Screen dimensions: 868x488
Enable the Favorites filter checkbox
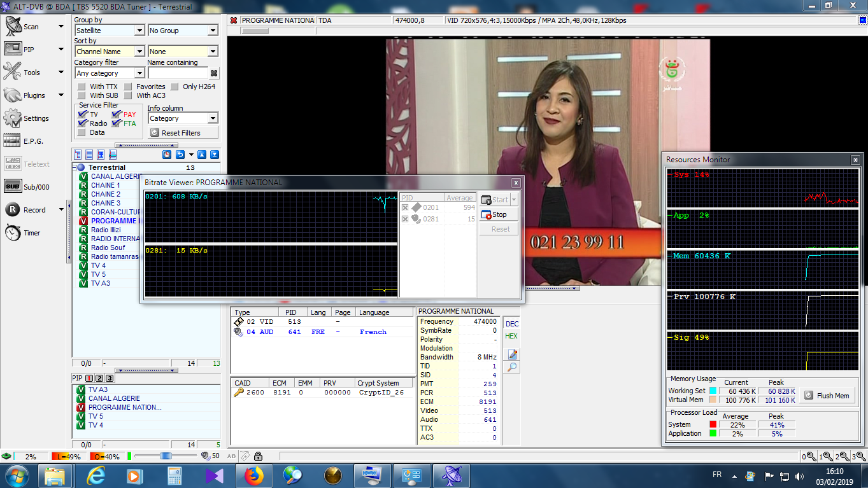128,87
